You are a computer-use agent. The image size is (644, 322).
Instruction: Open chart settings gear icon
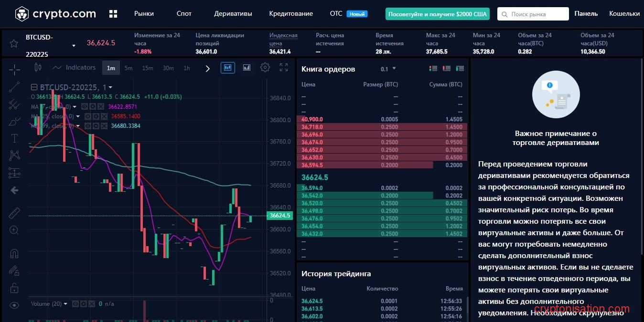click(x=265, y=68)
